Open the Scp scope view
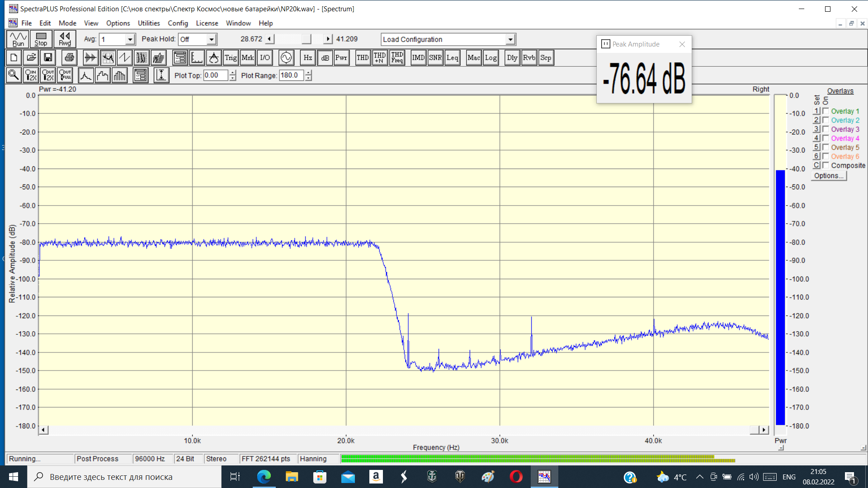Screen dimensions: 868x488 coord(546,58)
